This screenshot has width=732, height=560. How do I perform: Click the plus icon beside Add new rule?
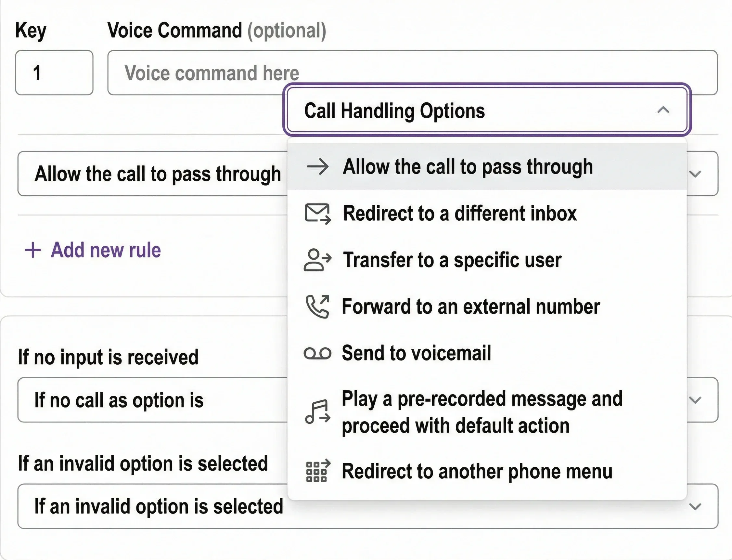pyautogui.click(x=33, y=250)
